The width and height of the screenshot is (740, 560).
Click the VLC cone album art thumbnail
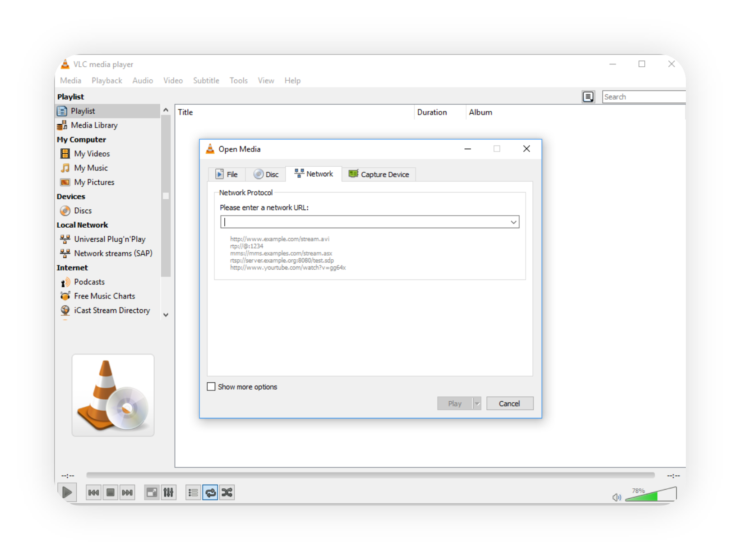[x=113, y=395]
